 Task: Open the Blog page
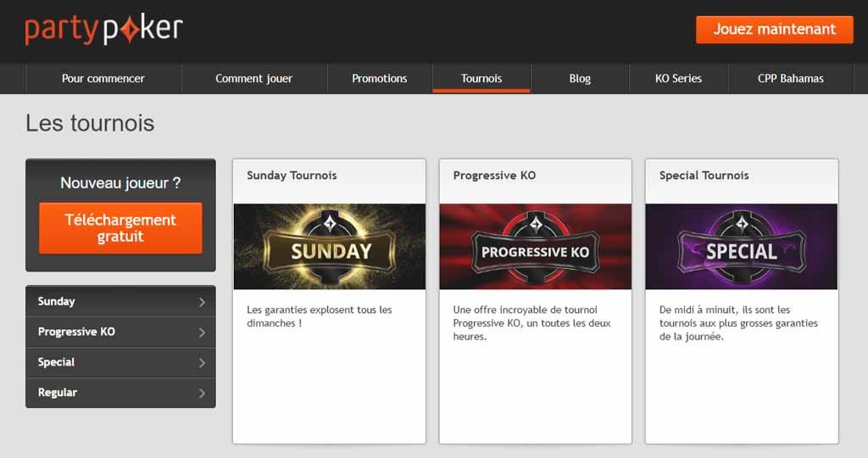click(580, 79)
